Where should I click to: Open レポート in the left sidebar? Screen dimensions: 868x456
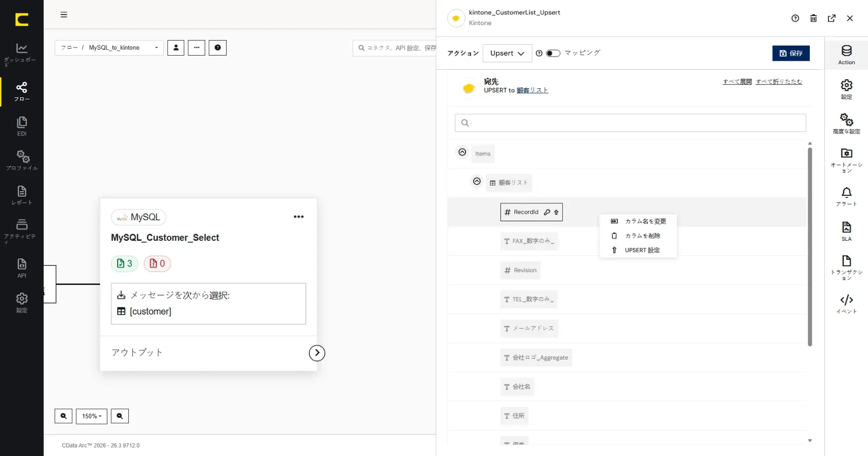click(22, 195)
